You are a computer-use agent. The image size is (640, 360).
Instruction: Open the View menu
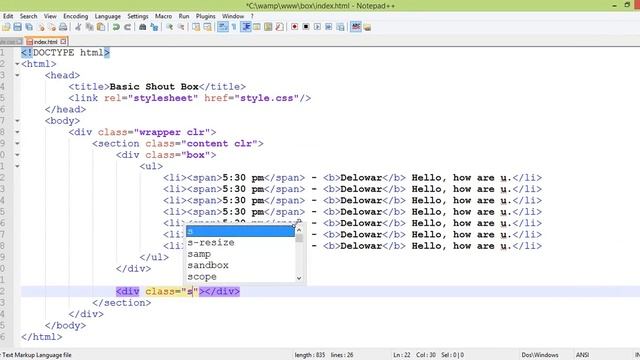(50, 16)
